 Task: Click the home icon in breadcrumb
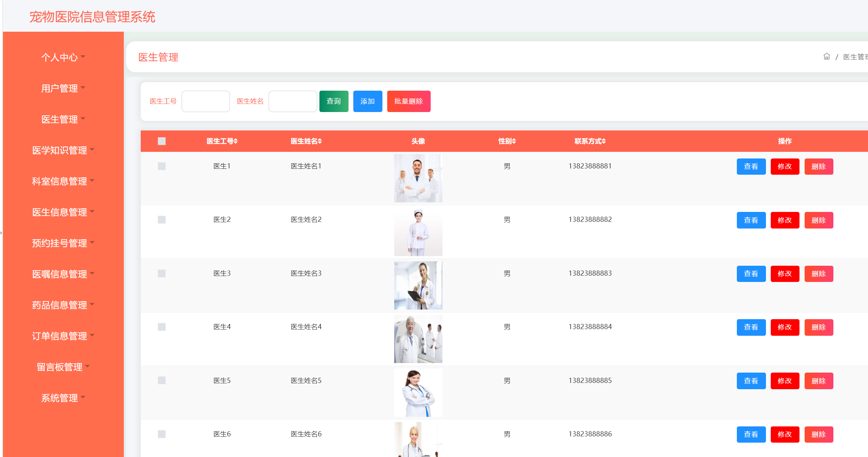click(826, 56)
